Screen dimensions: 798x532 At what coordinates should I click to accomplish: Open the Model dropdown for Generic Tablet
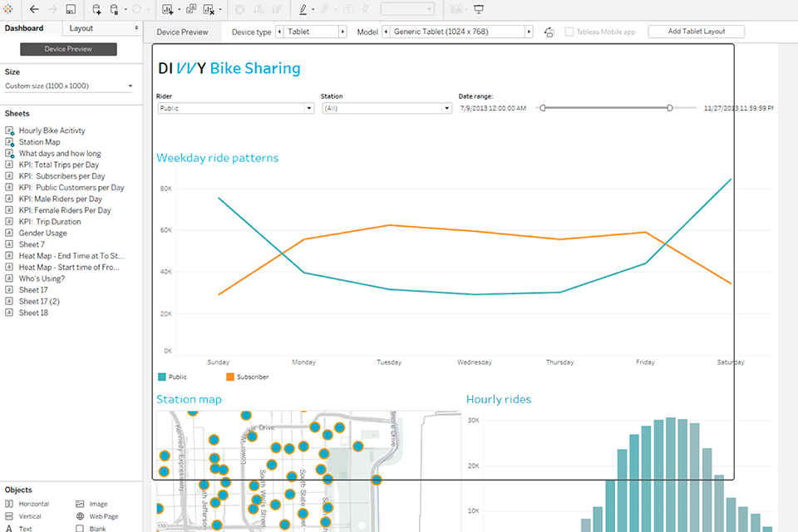point(457,32)
